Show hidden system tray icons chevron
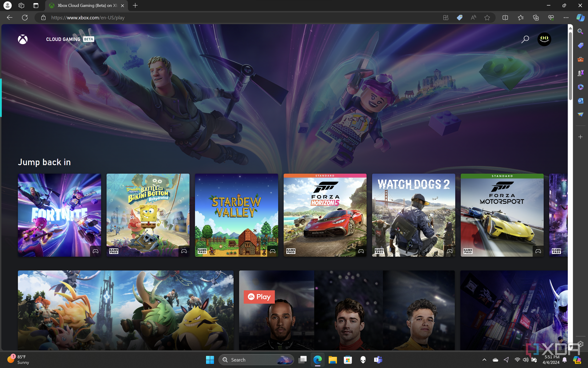Viewport: 588px width, 368px height. pyautogui.click(x=484, y=359)
